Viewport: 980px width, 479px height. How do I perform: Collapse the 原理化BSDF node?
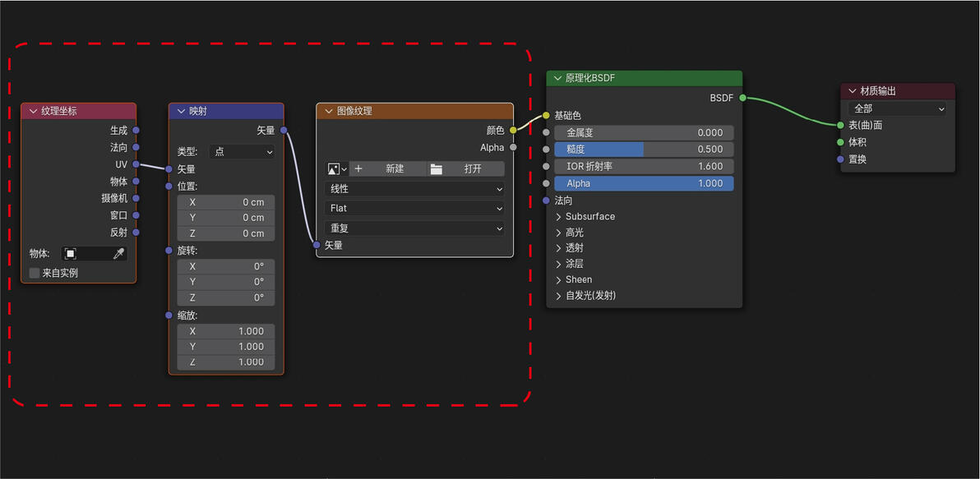pos(557,79)
